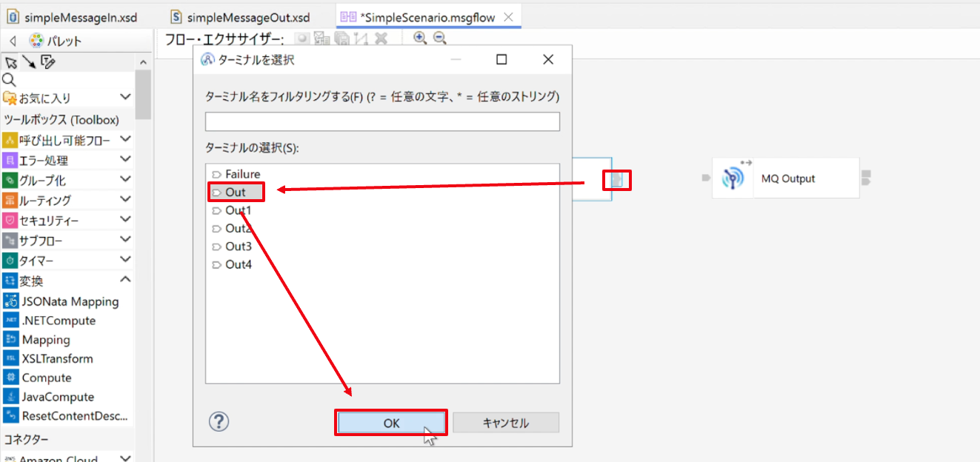
Task: Click the palette (パレット) icon
Action: (x=36, y=41)
